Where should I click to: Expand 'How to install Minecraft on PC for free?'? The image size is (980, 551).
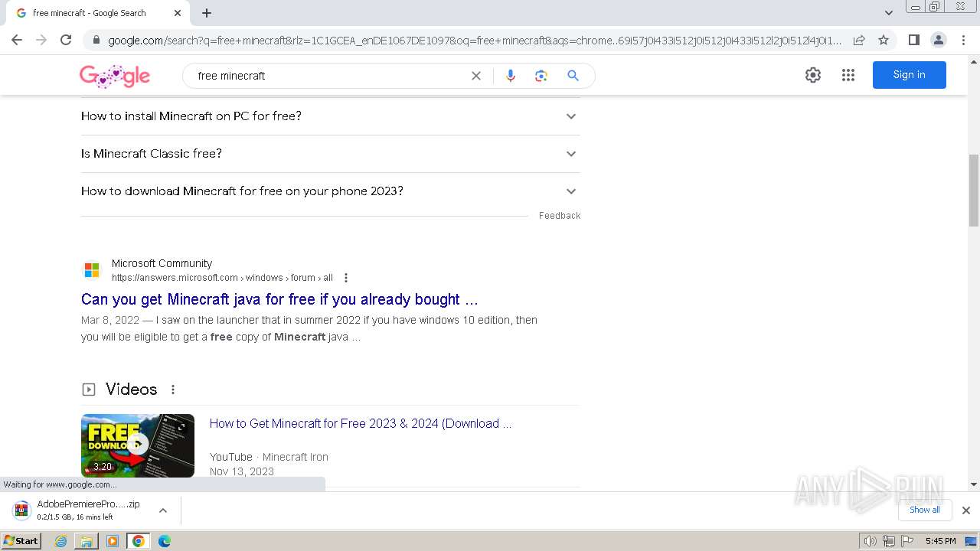pyautogui.click(x=331, y=116)
